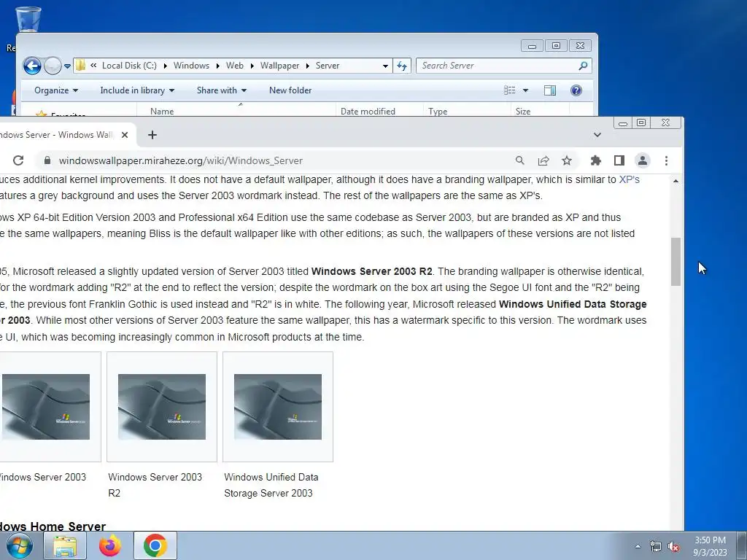
Task: Sort by the Date modified column
Action: [x=379, y=111]
